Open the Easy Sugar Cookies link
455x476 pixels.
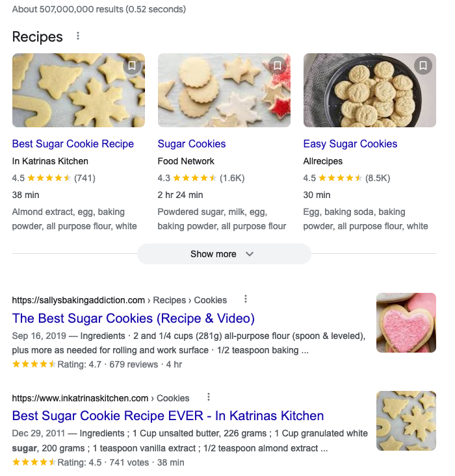click(350, 144)
